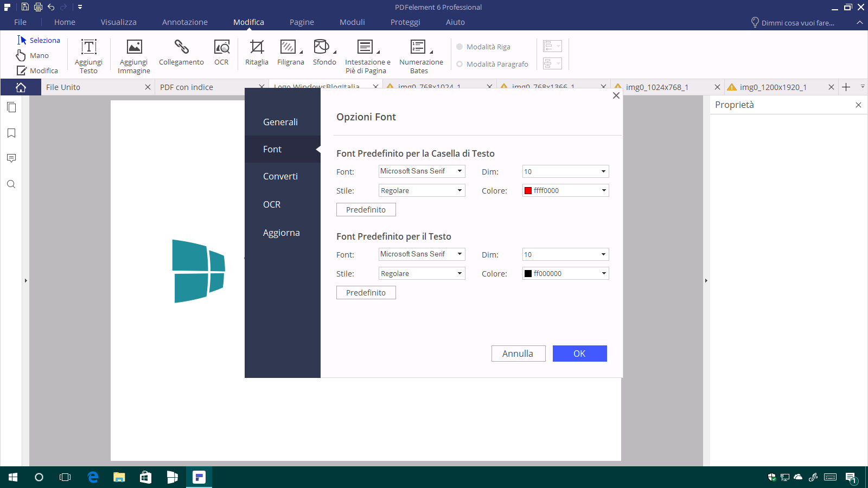Select OCR in options sidebar
The image size is (868, 488).
pos(283,204)
